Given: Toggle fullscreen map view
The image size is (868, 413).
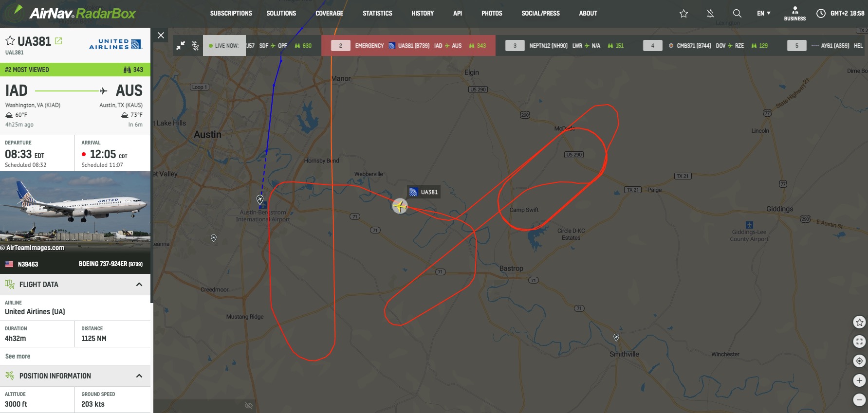Looking at the screenshot, I should pos(859,341).
